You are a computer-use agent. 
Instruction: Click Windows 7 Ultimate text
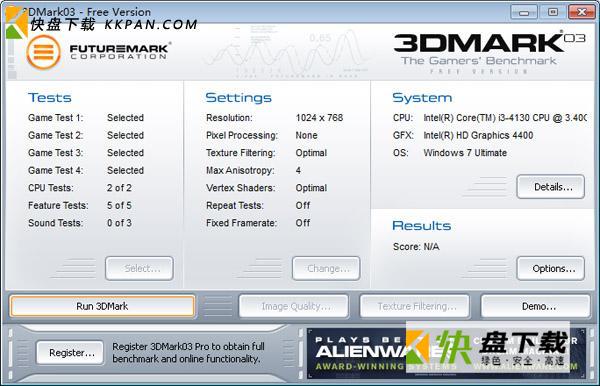pyautogui.click(x=465, y=153)
